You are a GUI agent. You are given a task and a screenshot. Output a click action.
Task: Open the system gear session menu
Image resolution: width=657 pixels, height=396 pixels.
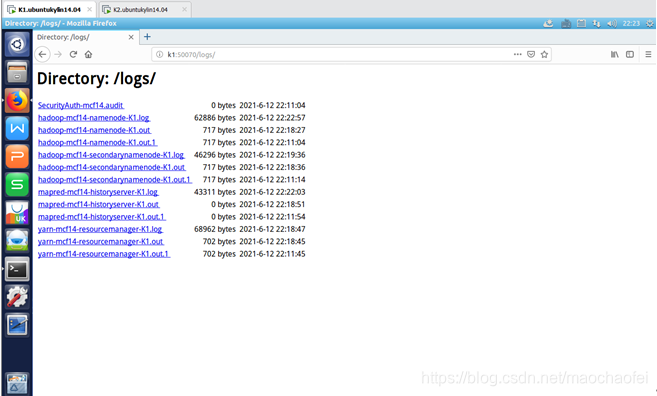[650, 23]
